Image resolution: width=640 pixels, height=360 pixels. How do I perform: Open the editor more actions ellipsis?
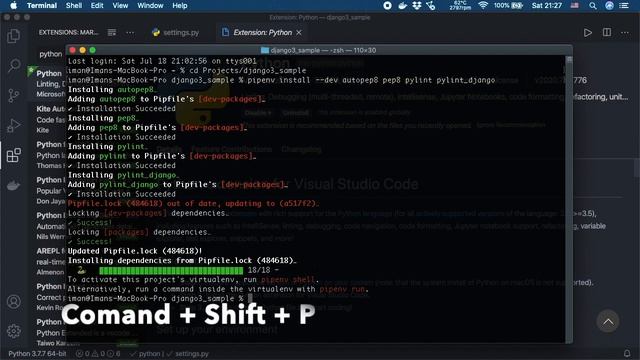point(625,33)
